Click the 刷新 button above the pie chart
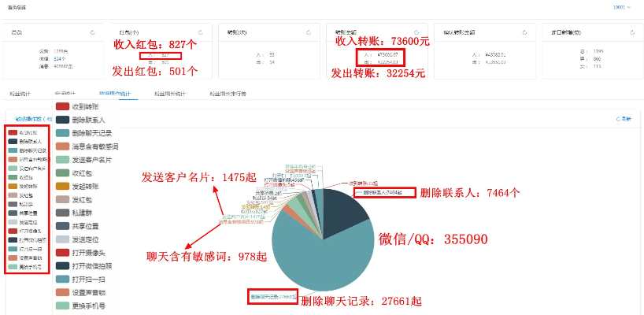 (x=623, y=119)
